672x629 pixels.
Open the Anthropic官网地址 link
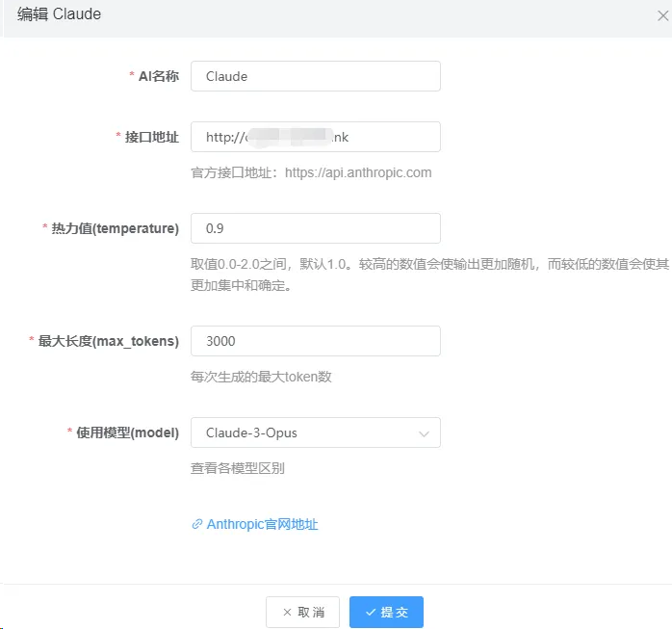coord(262,524)
